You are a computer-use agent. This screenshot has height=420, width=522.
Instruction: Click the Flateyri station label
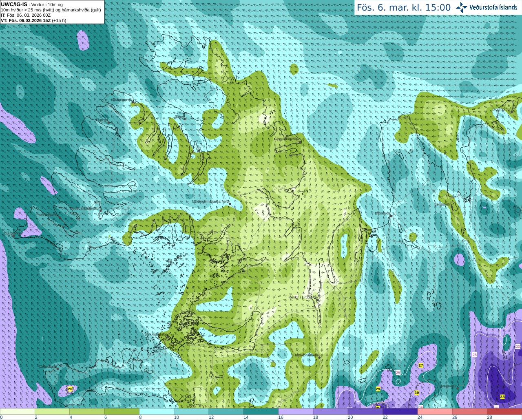(x=102, y=120)
